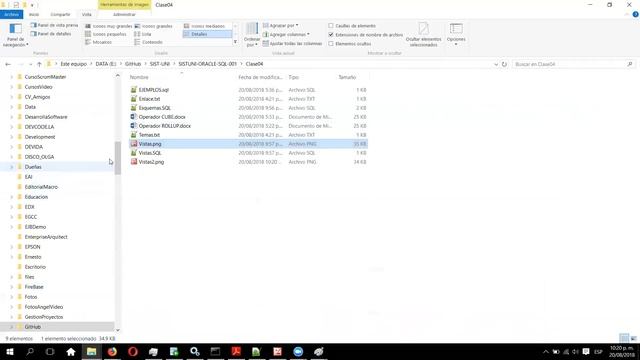Image resolution: width=640 pixels, height=360 pixels.
Task: Expand the CursoScrumMaster folder
Action: pos(11,77)
